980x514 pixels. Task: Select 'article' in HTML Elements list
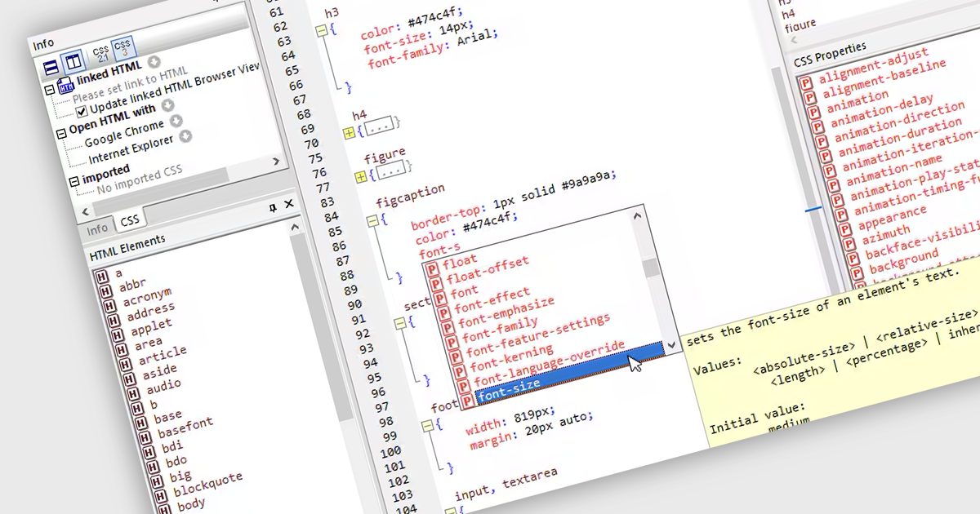point(162,356)
